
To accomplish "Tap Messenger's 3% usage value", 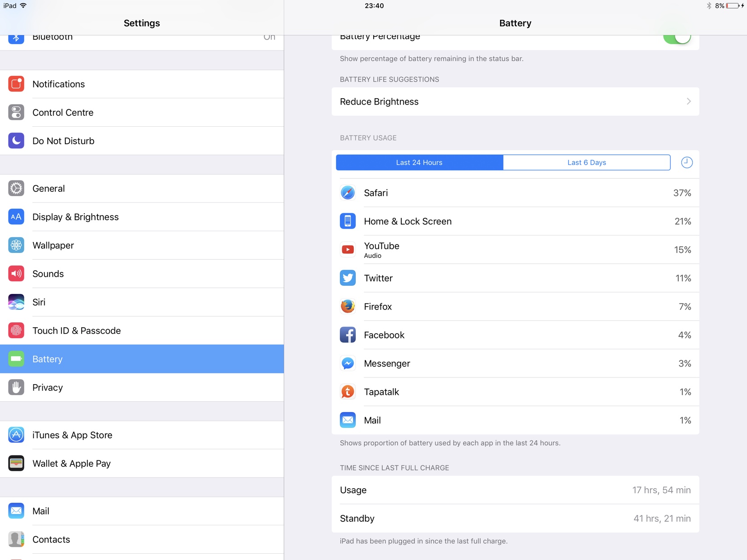I will (x=685, y=363).
